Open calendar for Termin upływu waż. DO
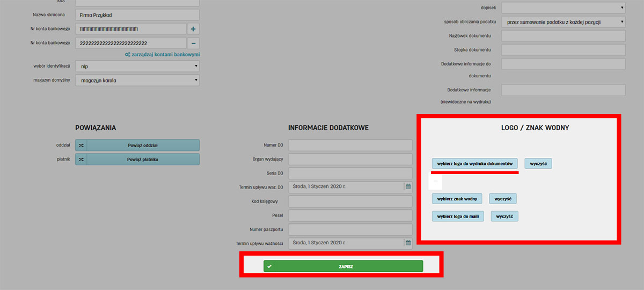This screenshot has width=644, height=290. click(408, 187)
